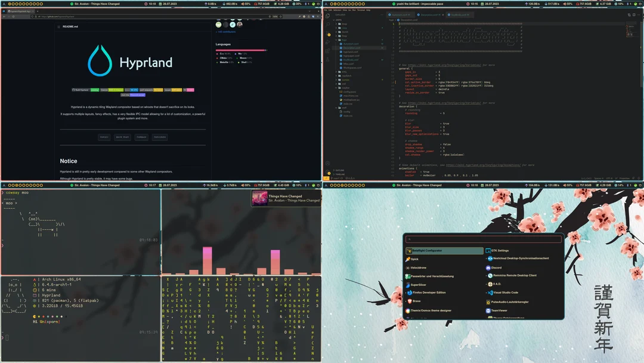Open Gpick in the app launcher
Screen dimensions: 644x363
[x=415, y=259]
